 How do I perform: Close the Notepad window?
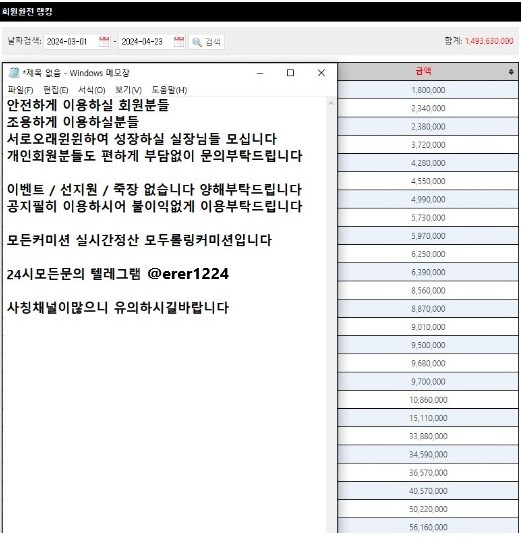(x=321, y=73)
